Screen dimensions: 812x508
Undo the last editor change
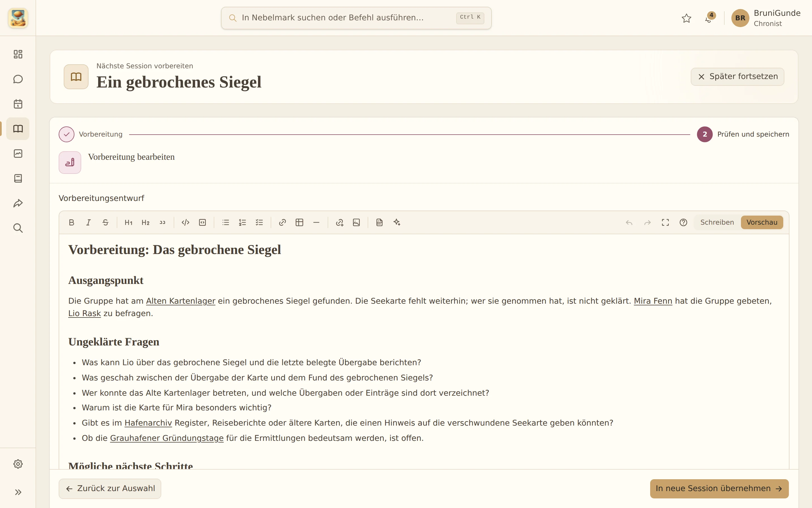click(x=629, y=222)
